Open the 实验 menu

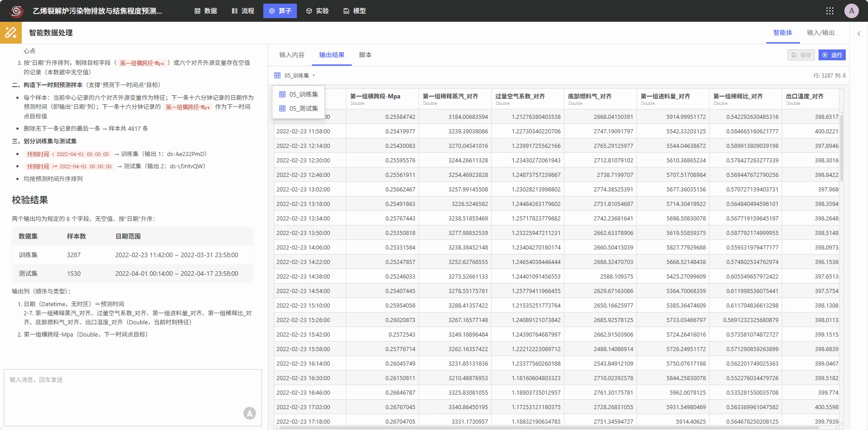click(317, 11)
